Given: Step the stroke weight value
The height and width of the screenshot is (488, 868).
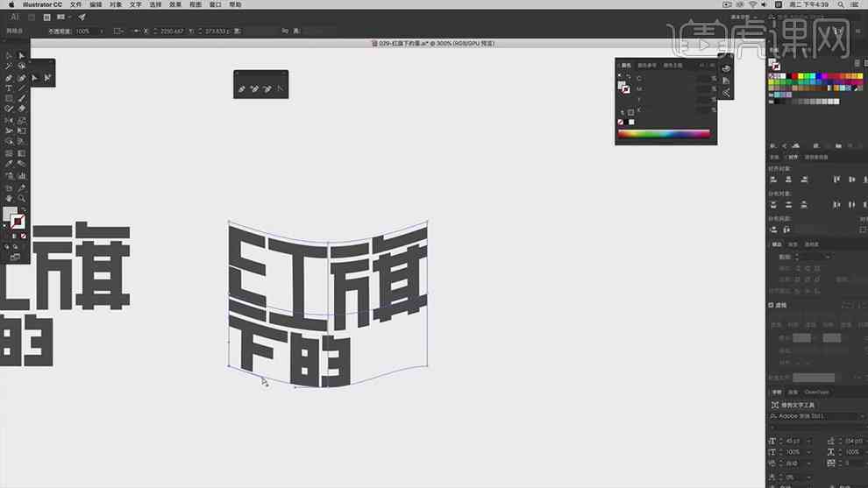Looking at the screenshot, I should coord(797,257).
